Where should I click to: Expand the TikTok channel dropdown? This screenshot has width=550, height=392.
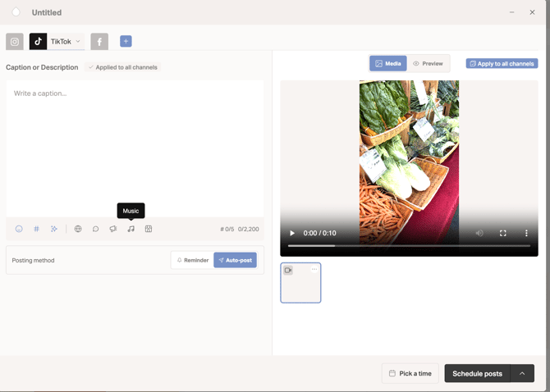tap(78, 41)
